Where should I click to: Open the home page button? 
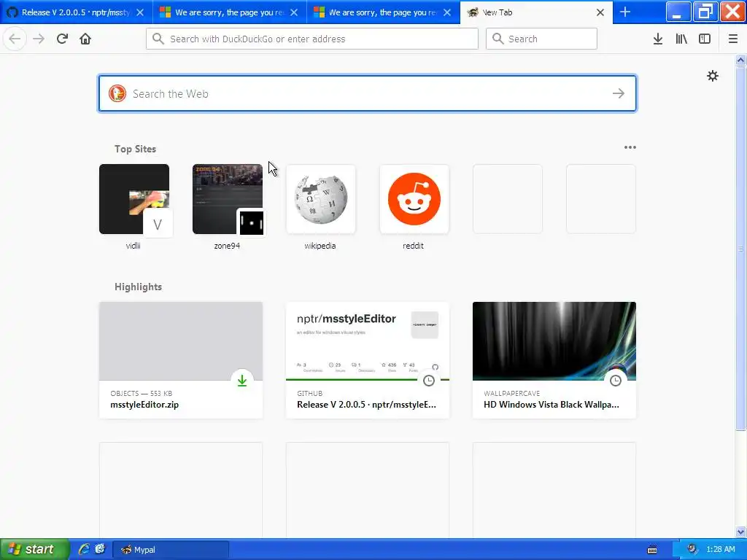click(x=85, y=39)
